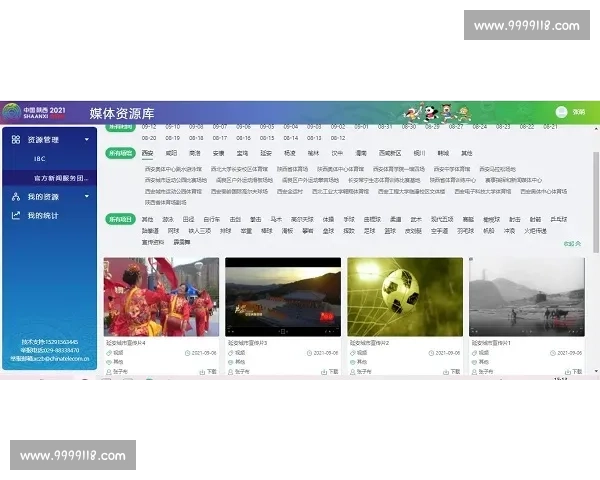Click the tag icon on 延安城市宣传片4 card
The height and width of the screenshot is (480, 600).
click(x=109, y=353)
